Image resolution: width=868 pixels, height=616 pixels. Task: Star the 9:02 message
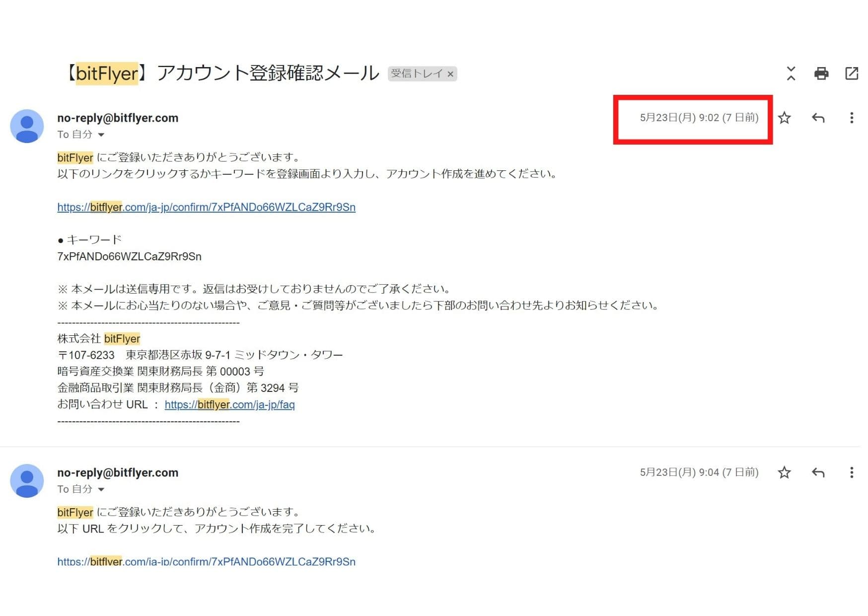(x=785, y=118)
